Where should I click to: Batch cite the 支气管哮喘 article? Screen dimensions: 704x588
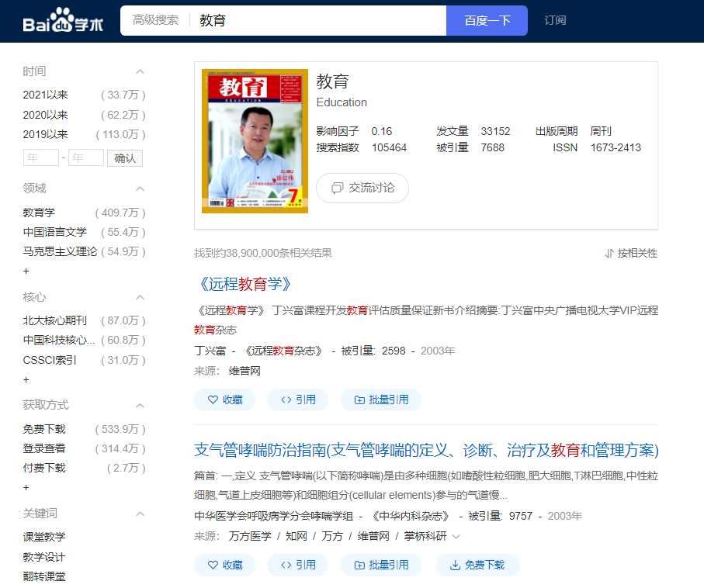(381, 565)
